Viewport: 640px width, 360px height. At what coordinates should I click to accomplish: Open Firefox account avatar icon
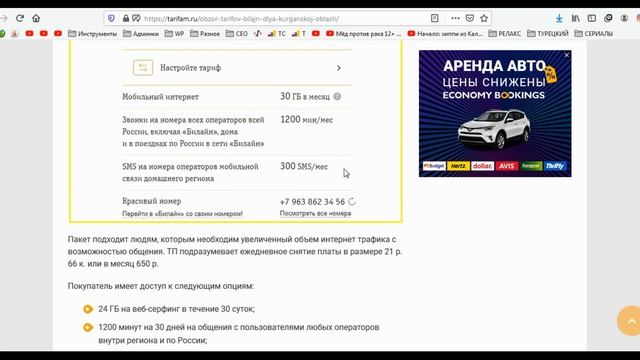(624, 18)
